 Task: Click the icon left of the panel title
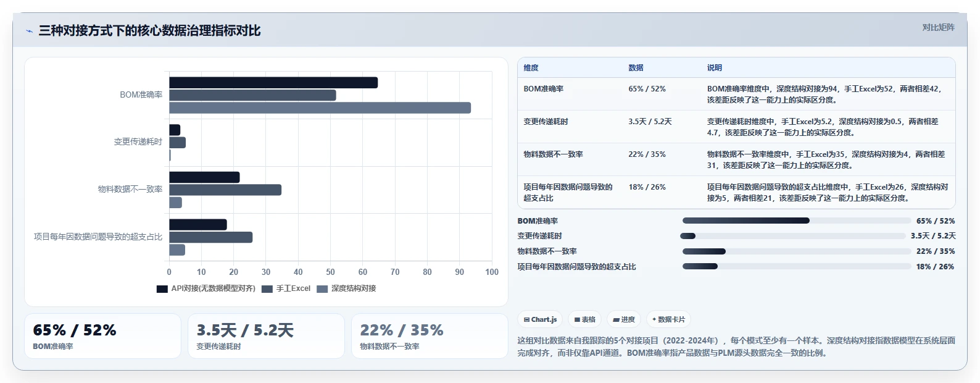click(x=29, y=31)
